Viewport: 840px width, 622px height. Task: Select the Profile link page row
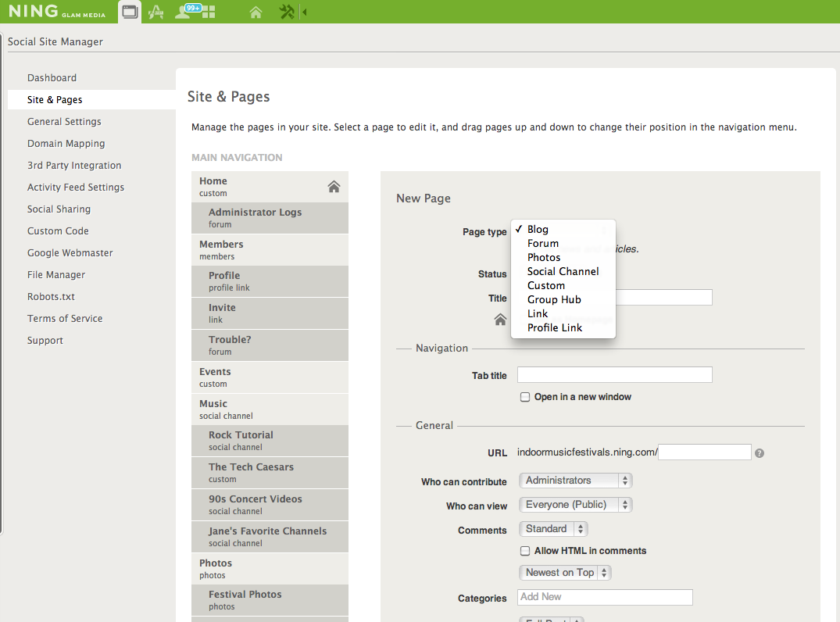pos(270,281)
